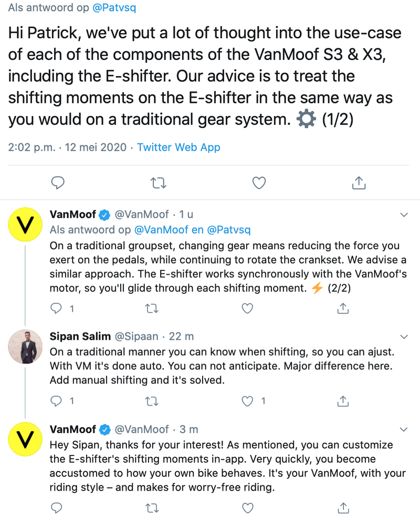
Task: Retweet VanMoof's (2/2) groupset tweet
Action: pos(152,308)
